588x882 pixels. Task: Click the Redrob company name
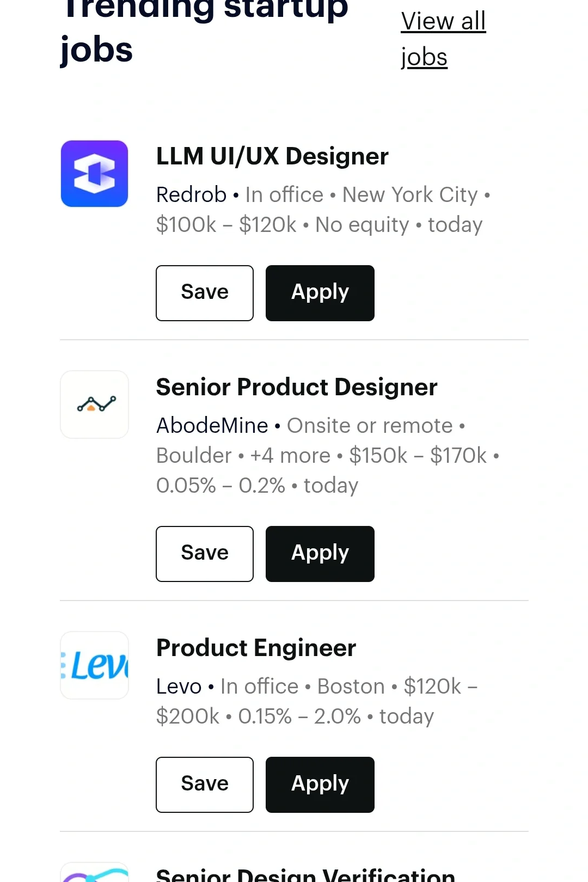point(191,195)
